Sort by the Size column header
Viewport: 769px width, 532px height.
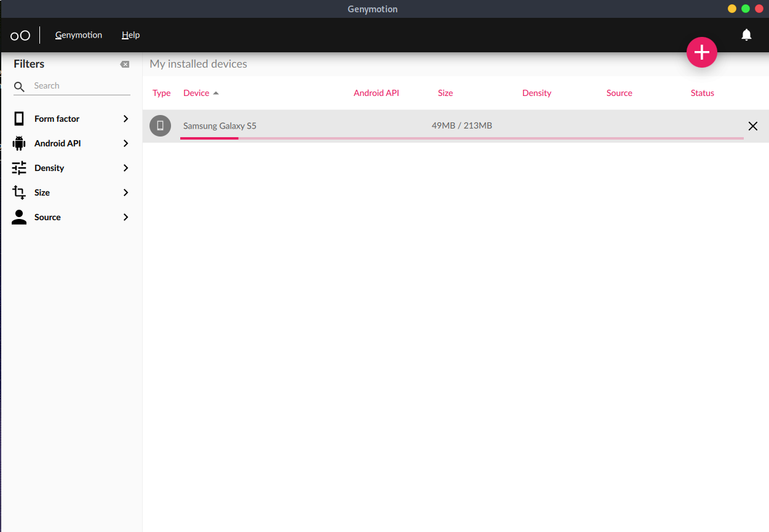pos(445,93)
